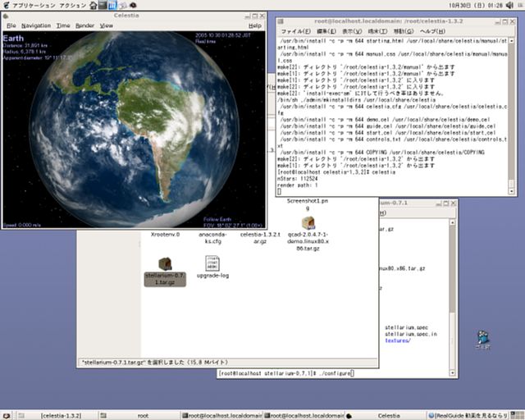
Task: Open 端末(T) menu in celestia terminal
Action: pyautogui.click(x=377, y=31)
